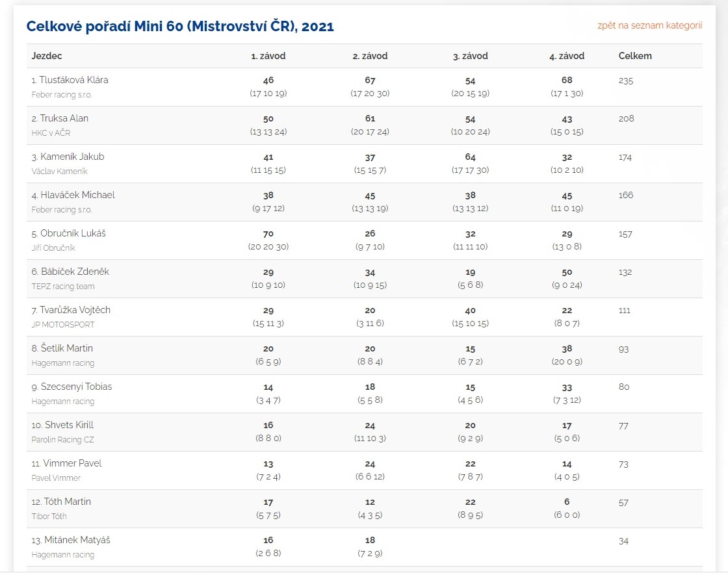This screenshot has height=575, width=728.
Task: Open the Shvets Kirill entry
Action: click(69, 425)
